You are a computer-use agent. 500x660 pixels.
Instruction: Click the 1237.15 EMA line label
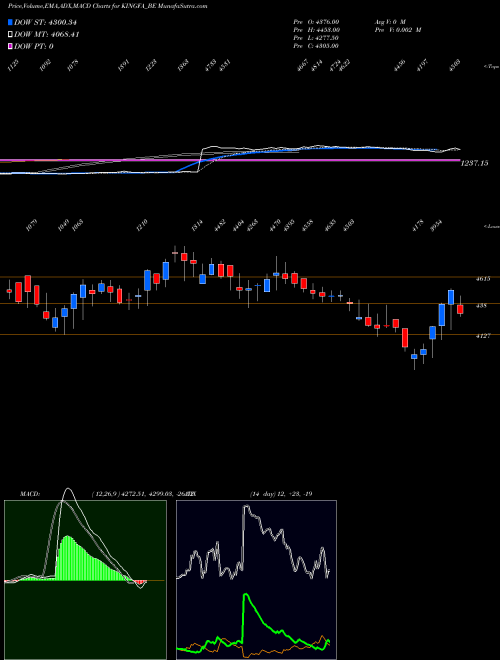tap(474, 163)
